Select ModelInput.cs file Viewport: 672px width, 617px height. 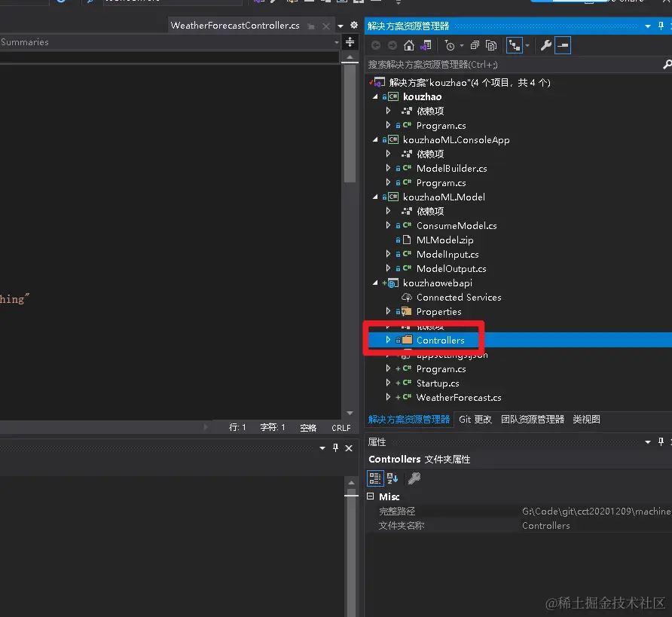(x=447, y=255)
